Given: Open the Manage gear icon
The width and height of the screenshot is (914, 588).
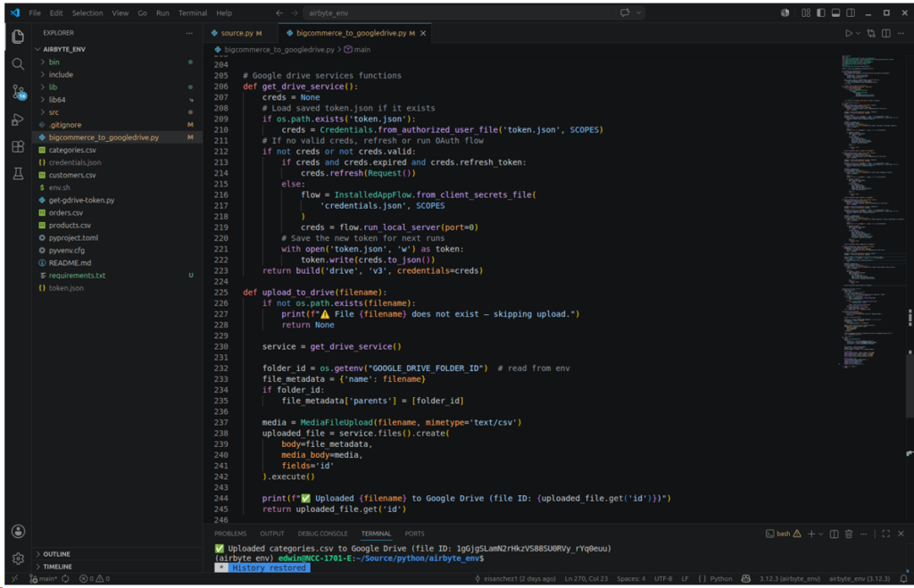Looking at the screenshot, I should click(18, 559).
